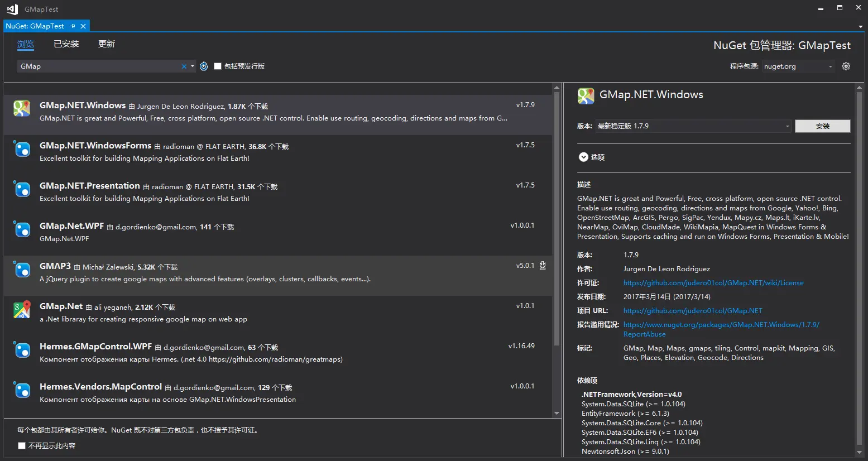Click the author name Jurgen De Leon Rodriguez in details

click(x=666, y=269)
